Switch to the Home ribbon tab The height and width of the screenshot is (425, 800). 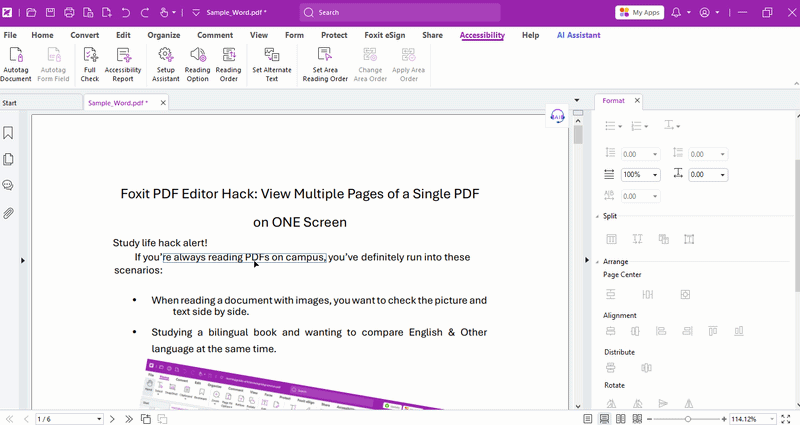42,35
